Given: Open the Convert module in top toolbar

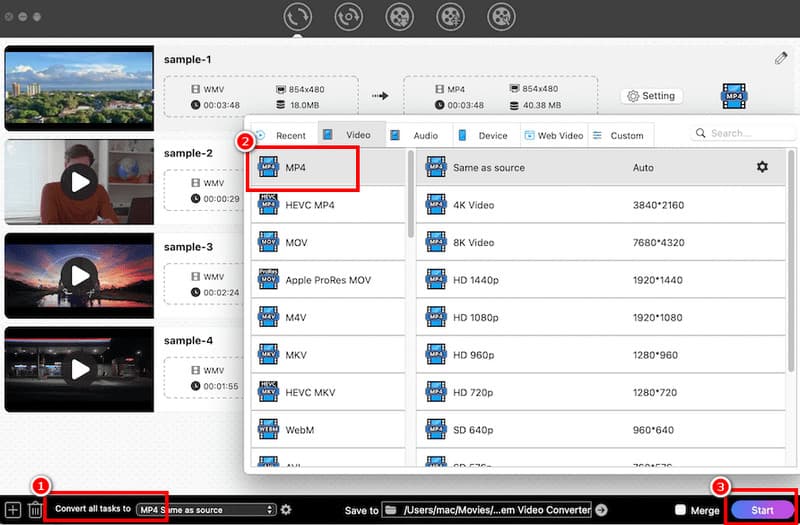Looking at the screenshot, I should point(298,17).
